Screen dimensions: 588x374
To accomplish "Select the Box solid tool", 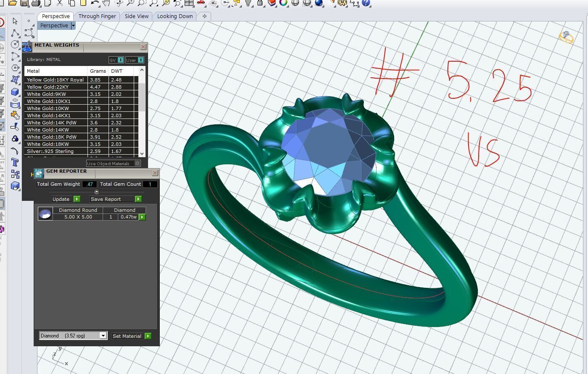I will [x=15, y=91].
